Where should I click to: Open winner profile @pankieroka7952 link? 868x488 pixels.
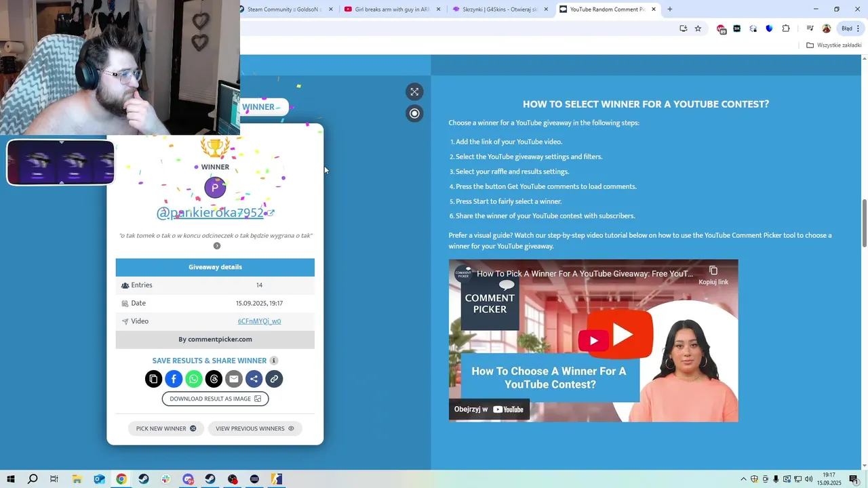[x=215, y=213]
